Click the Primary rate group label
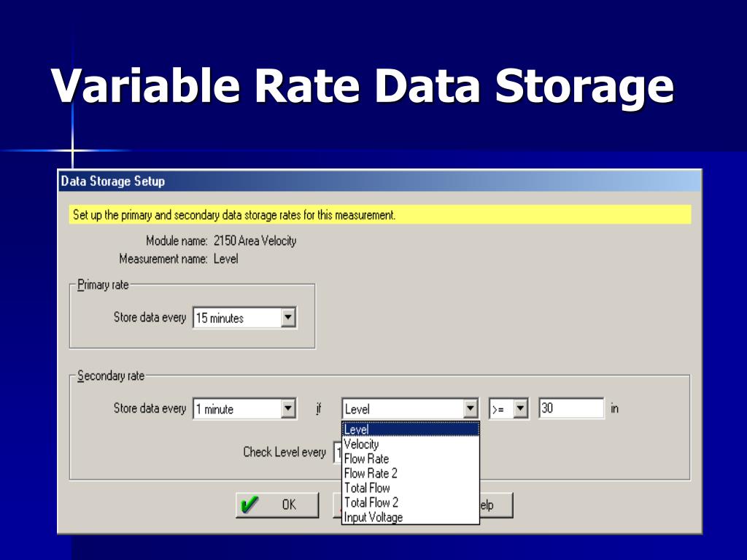The height and width of the screenshot is (560, 747). (x=103, y=285)
